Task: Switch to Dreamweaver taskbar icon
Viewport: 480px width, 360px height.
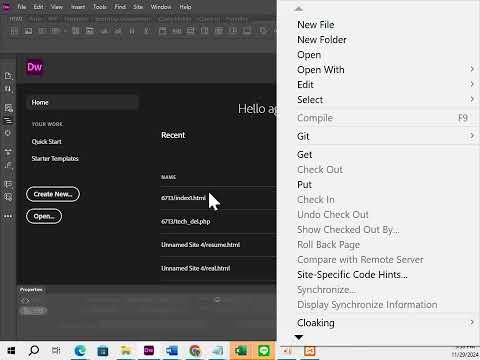Action: 149,351
